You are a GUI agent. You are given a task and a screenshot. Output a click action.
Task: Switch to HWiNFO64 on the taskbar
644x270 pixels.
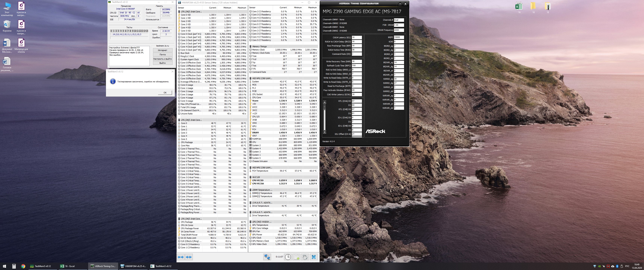133,266
